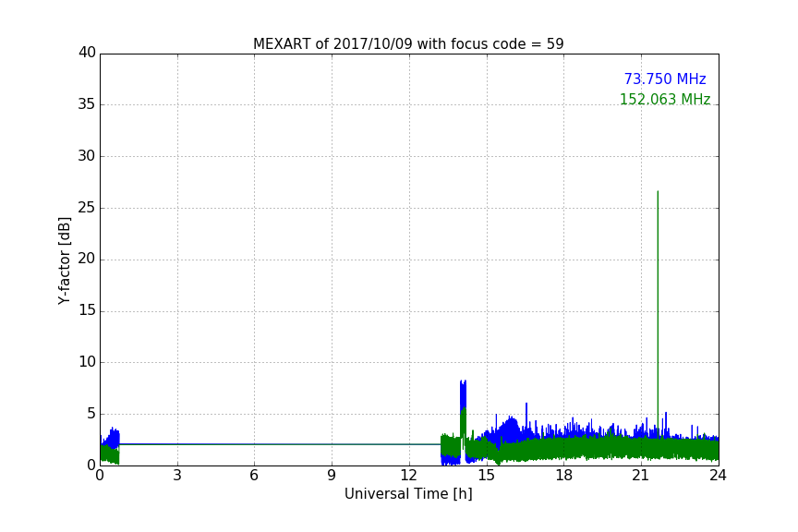The height and width of the screenshot is (532, 798).
Task: Click the "Y-factor [dB]" axis label
Action: click(64, 260)
